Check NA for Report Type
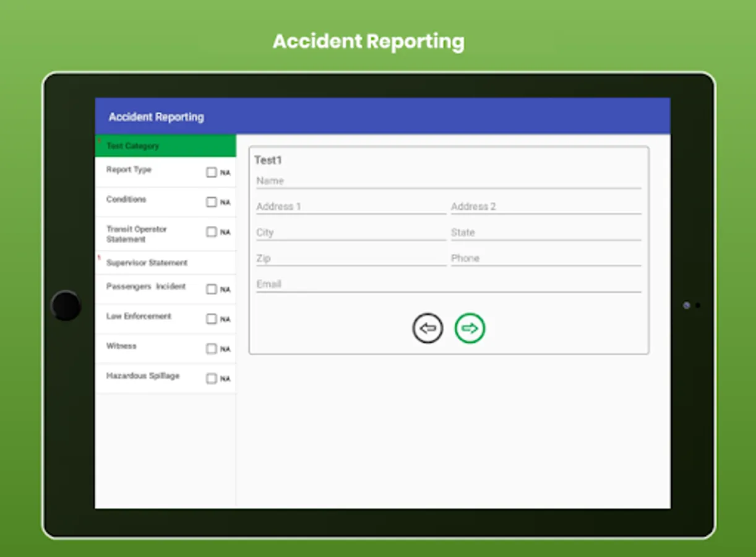 pos(212,173)
